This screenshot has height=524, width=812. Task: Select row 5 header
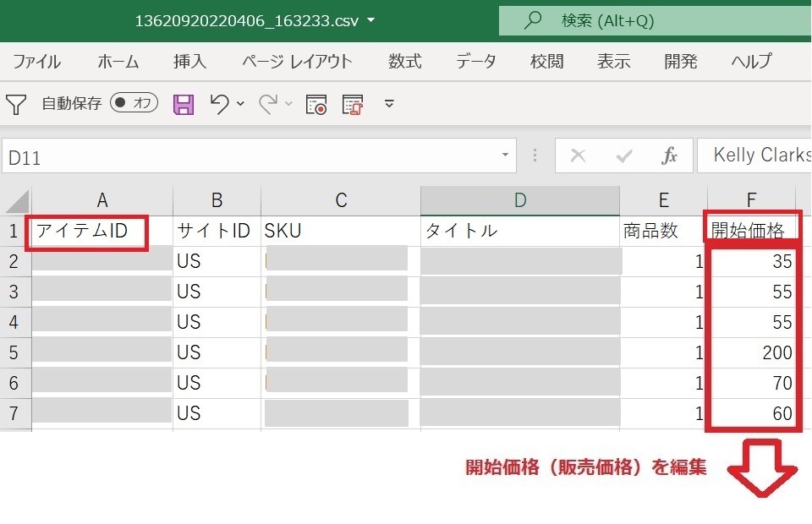pyautogui.click(x=15, y=352)
